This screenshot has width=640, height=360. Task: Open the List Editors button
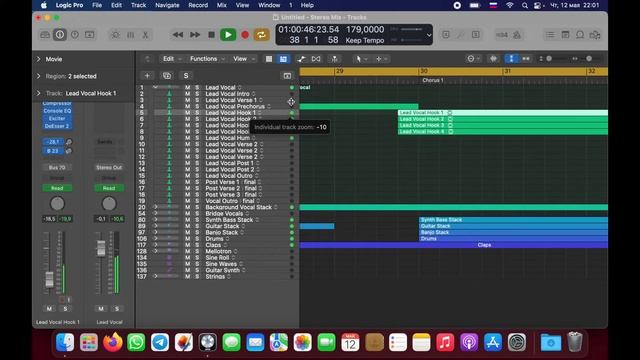pyautogui.click(x=550, y=35)
